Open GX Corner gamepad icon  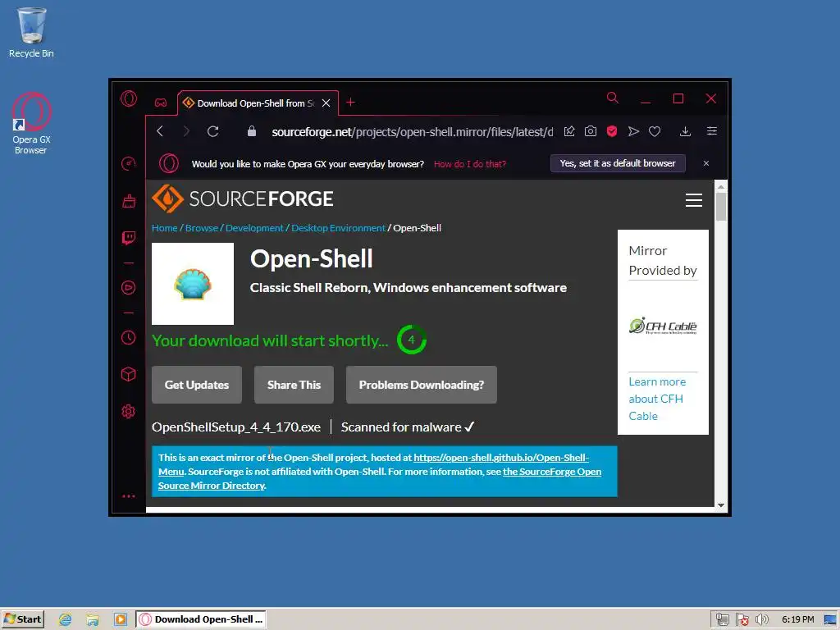coord(160,103)
